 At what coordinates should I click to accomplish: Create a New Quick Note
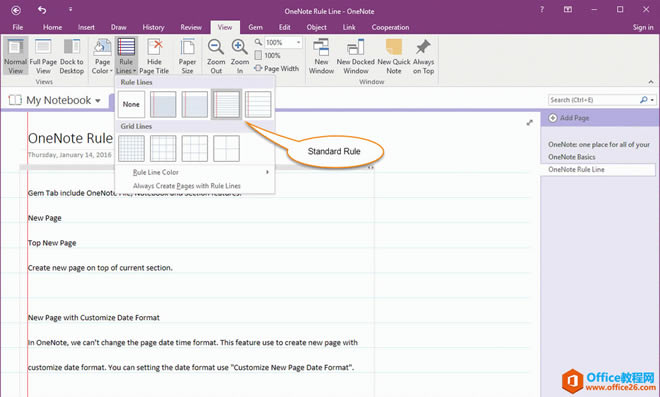pos(394,56)
